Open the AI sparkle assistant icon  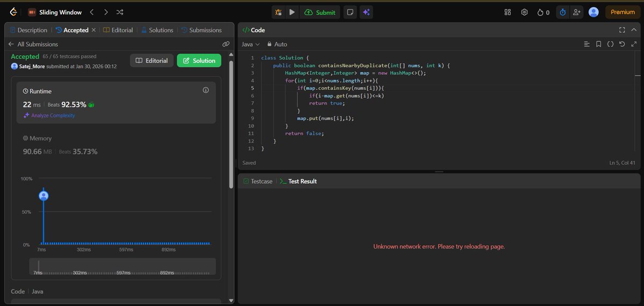point(366,12)
